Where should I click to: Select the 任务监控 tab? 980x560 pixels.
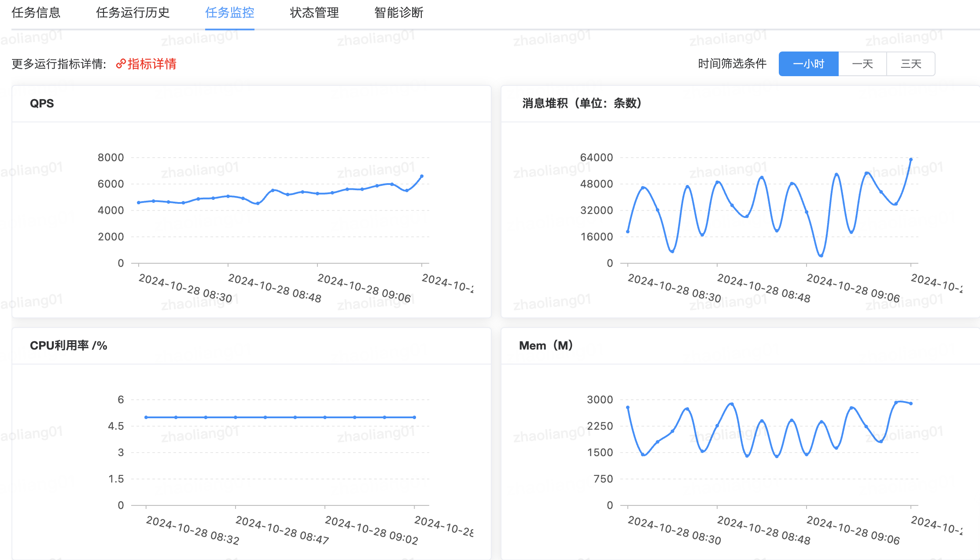pyautogui.click(x=229, y=13)
